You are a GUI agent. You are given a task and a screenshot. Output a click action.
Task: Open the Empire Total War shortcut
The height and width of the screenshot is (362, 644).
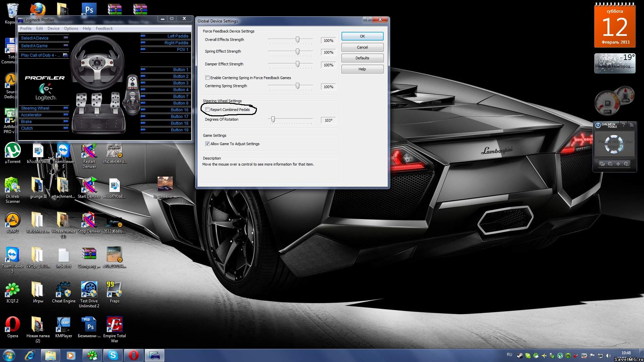click(x=114, y=329)
